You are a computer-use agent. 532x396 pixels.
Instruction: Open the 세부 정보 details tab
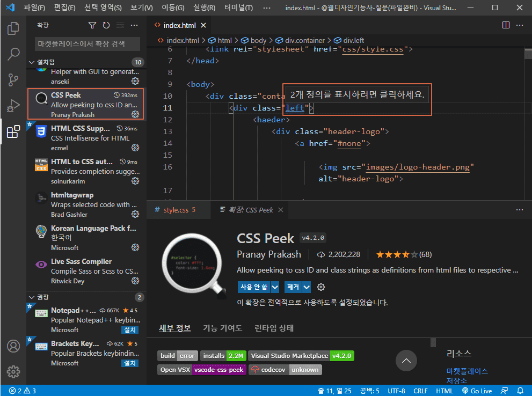click(175, 328)
